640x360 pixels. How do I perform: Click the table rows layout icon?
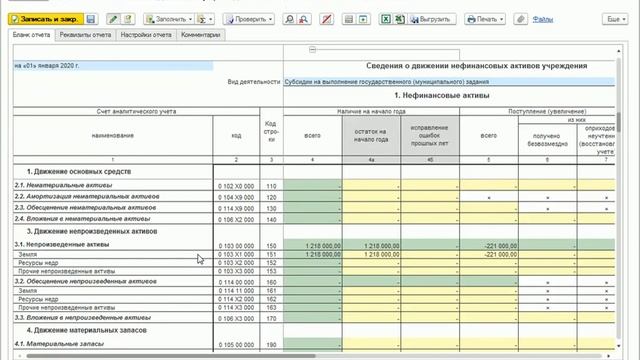pyautogui.click(x=349, y=19)
